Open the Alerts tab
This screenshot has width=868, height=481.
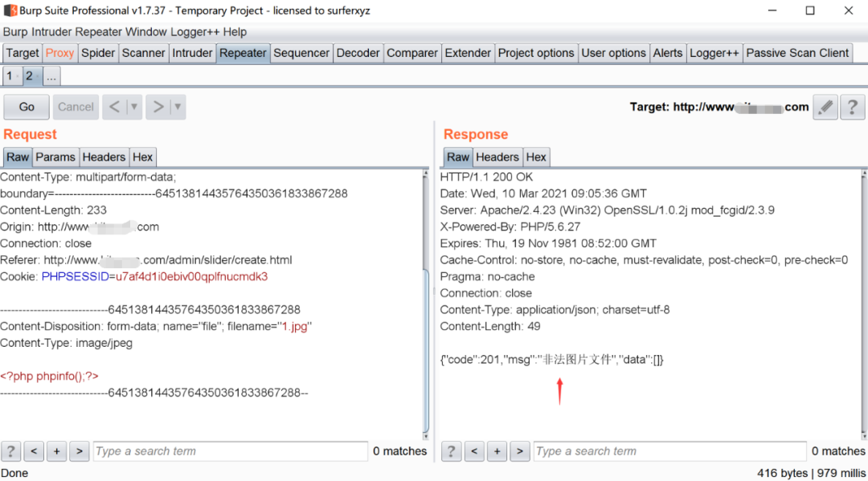pos(668,53)
